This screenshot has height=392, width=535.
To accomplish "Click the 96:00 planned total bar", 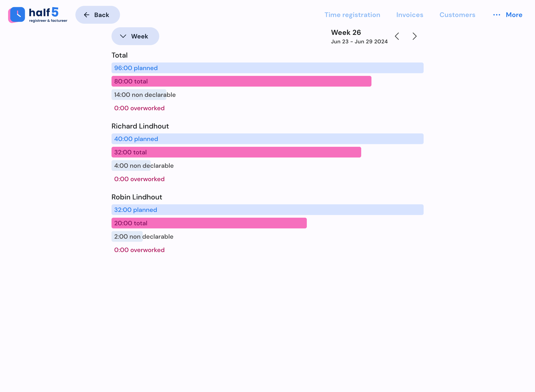I will tap(267, 68).
